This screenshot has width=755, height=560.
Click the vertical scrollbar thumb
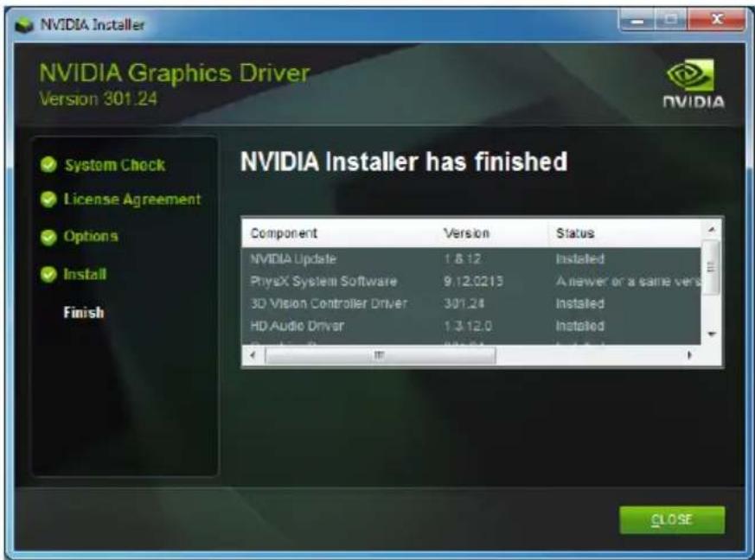click(711, 267)
